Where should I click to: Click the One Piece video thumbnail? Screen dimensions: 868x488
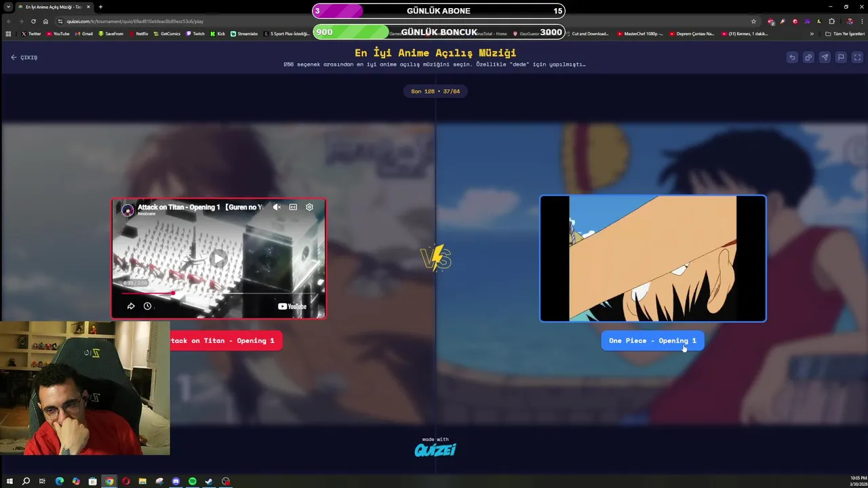[652, 258]
